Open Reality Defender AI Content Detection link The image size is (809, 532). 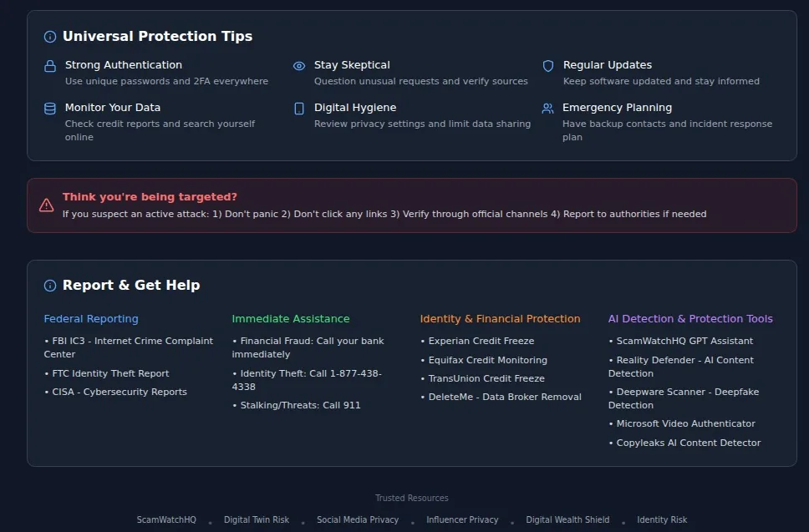[x=681, y=367]
